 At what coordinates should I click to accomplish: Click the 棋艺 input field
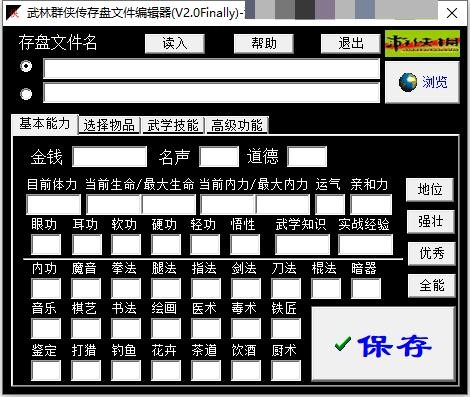(86, 328)
